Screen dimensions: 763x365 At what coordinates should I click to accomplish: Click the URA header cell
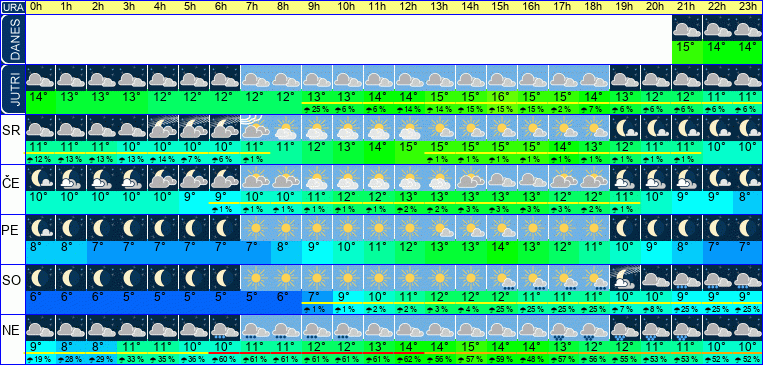tap(12, 7)
